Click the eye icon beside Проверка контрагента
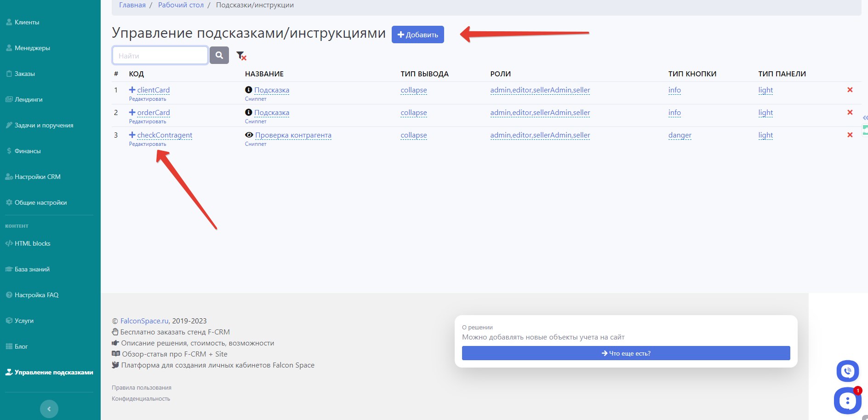868x420 pixels. (249, 135)
